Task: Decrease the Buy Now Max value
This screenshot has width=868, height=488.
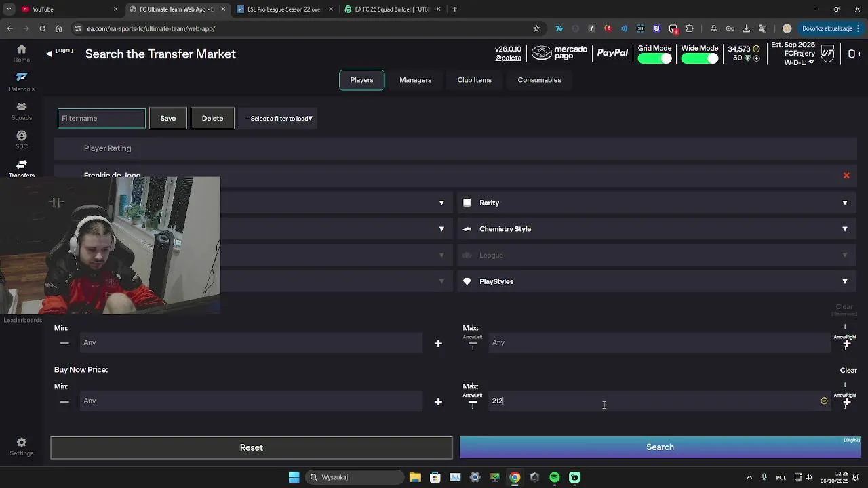Action: coord(473,402)
